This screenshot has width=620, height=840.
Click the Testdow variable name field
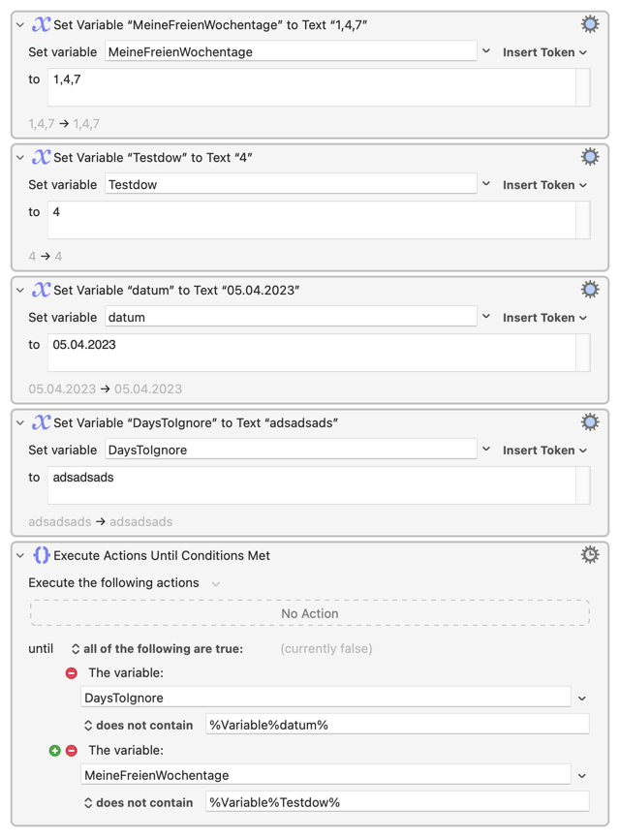pyautogui.click(x=291, y=184)
